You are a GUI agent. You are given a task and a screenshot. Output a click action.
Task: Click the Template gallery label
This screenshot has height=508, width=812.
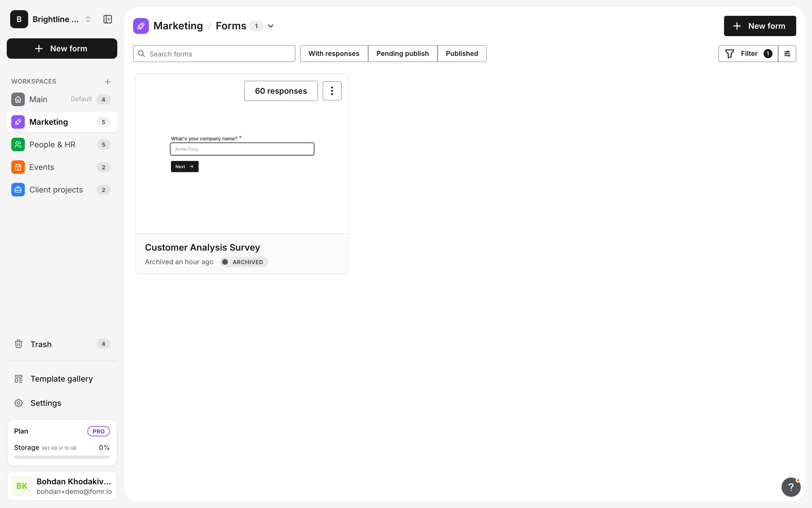pos(62,379)
